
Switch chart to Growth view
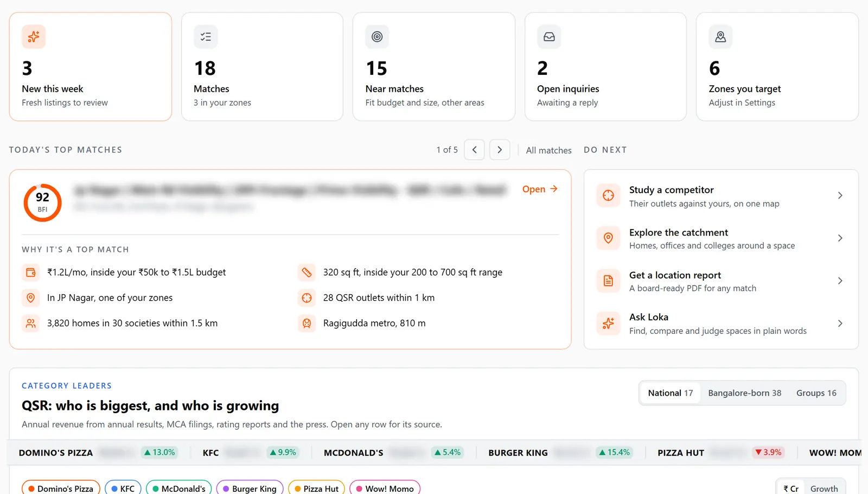point(824,489)
